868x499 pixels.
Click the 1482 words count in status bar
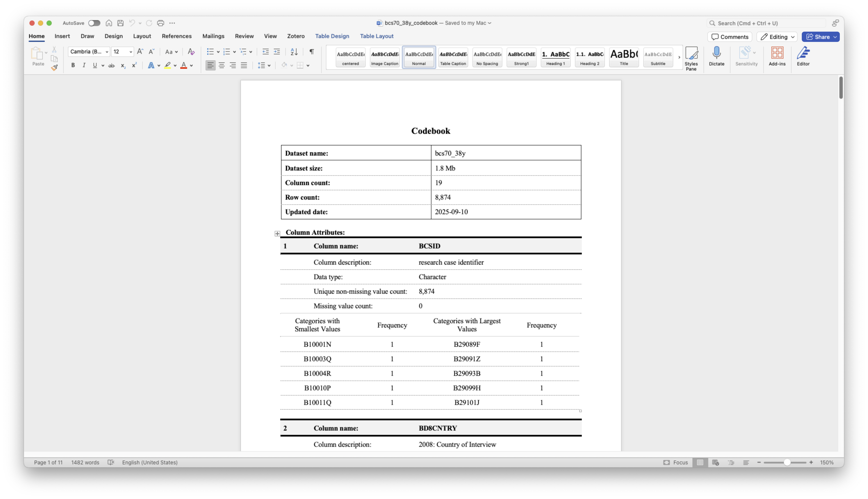pyautogui.click(x=85, y=462)
